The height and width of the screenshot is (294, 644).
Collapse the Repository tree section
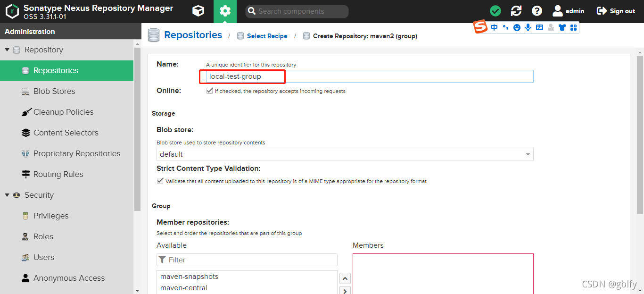[7, 50]
